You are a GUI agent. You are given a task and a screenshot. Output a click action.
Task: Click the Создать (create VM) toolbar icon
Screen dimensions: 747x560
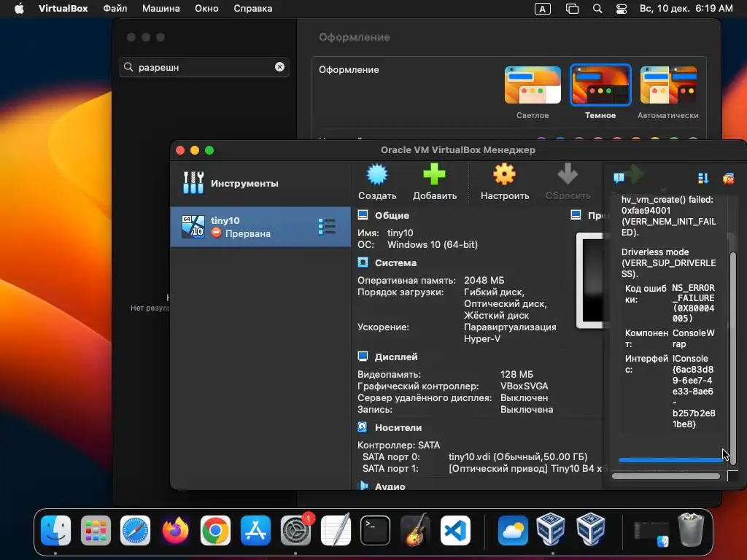(x=377, y=174)
